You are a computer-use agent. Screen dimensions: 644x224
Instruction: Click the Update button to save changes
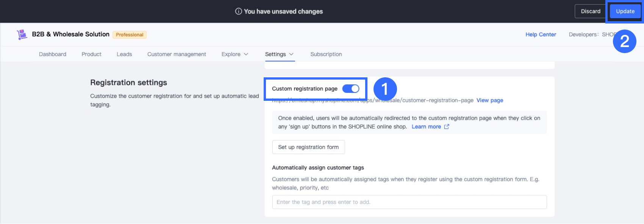[x=625, y=11]
